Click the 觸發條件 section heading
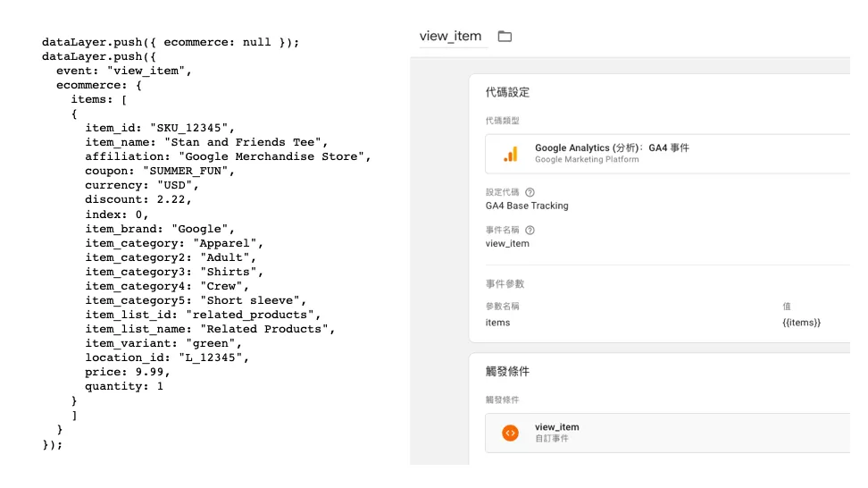The width and height of the screenshot is (868, 488). [x=507, y=372]
